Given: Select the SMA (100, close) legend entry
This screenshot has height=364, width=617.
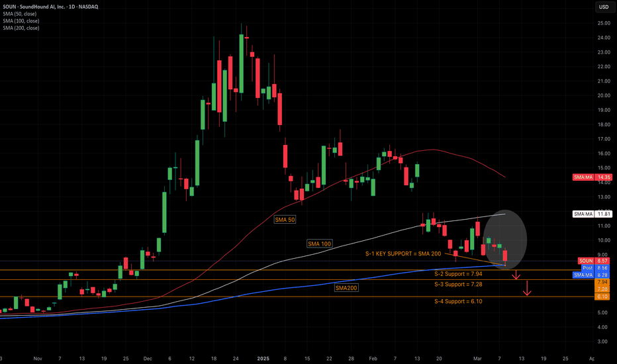Looking at the screenshot, I should click(x=21, y=21).
